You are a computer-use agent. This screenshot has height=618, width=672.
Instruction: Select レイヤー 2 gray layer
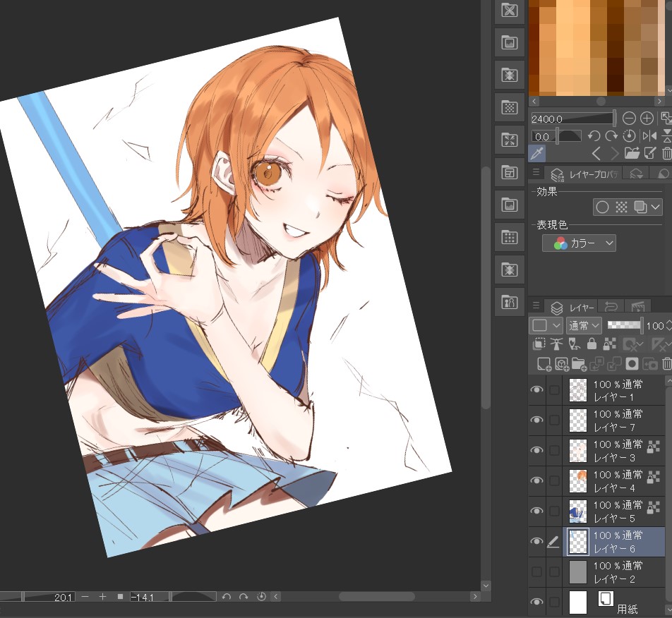(613, 572)
